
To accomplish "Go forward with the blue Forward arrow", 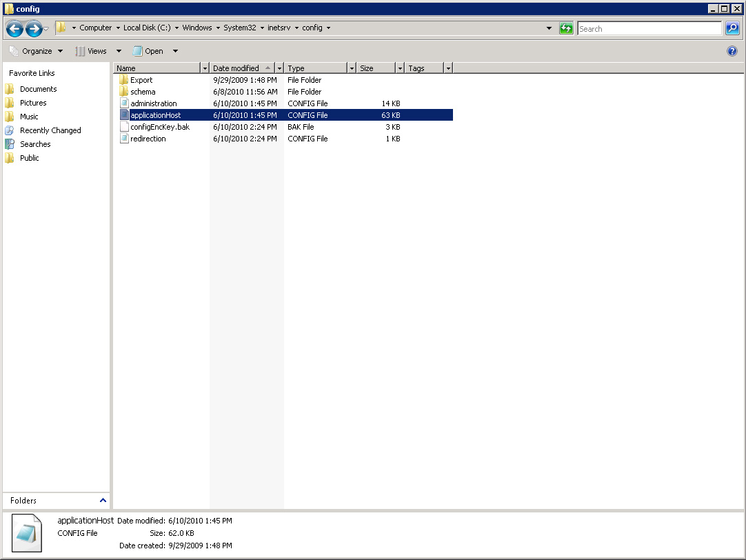I will (33, 29).
